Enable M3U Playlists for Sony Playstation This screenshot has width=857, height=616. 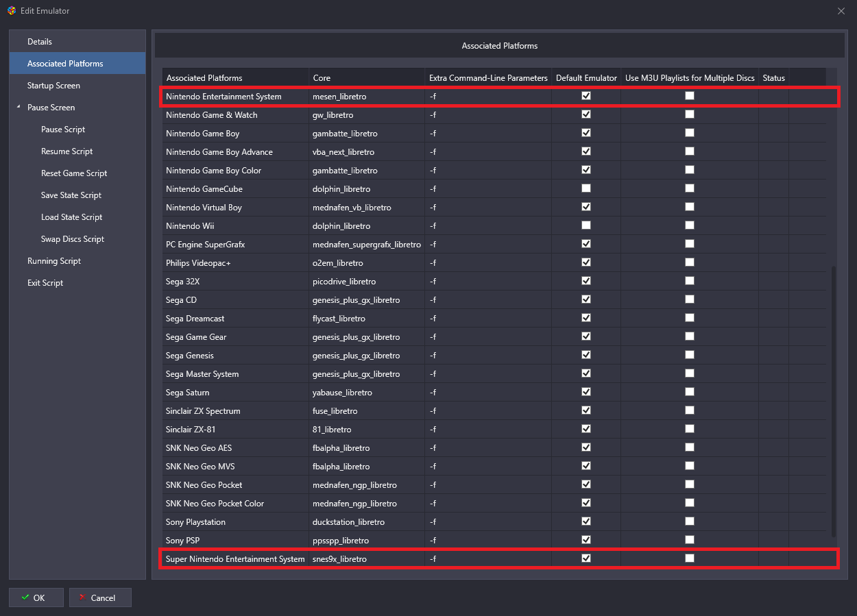coord(690,521)
